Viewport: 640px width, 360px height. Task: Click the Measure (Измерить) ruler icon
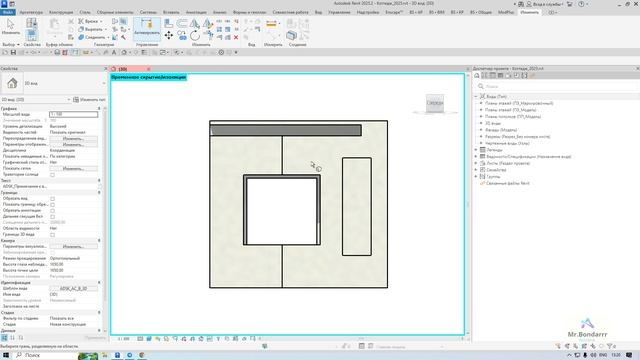coord(271,24)
